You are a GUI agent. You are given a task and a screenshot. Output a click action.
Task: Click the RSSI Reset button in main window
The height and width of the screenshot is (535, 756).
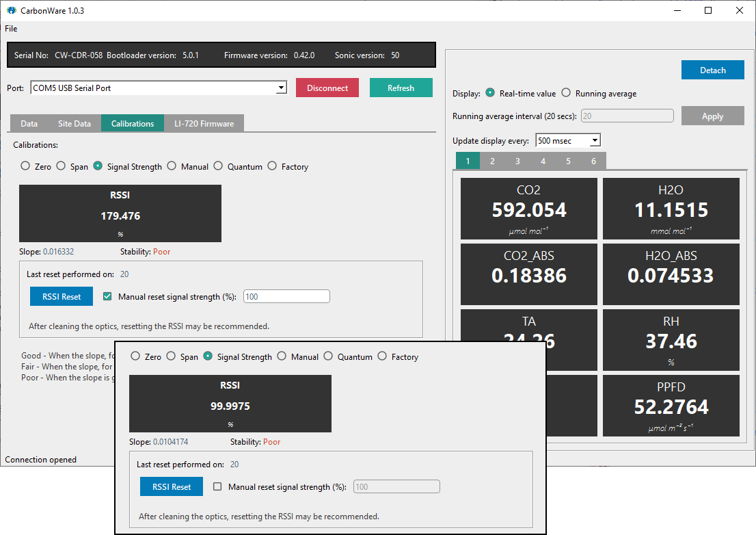pos(62,297)
